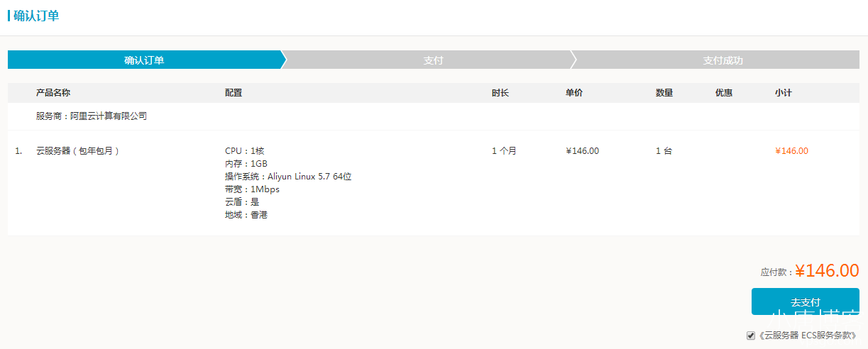The image size is (868, 349).
Task: Click the 产品名称 column header
Action: [53, 93]
